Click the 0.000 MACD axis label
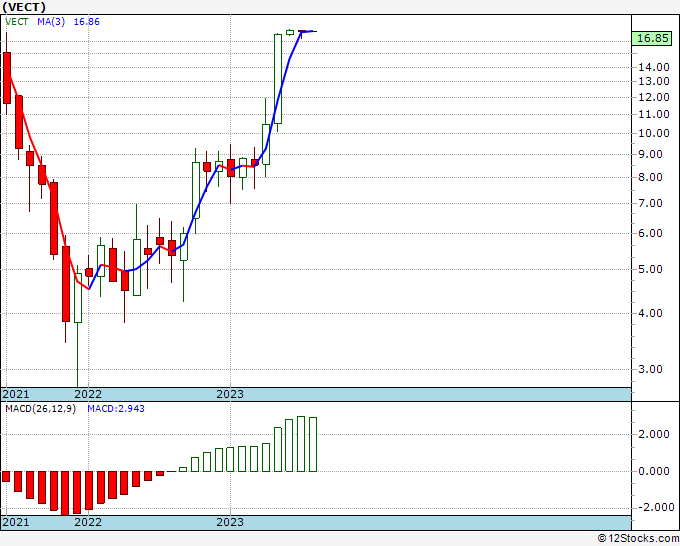The image size is (680, 546). click(654, 471)
